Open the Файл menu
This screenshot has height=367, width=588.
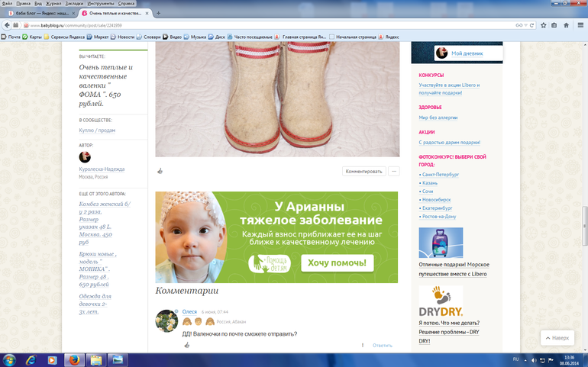click(7, 3)
